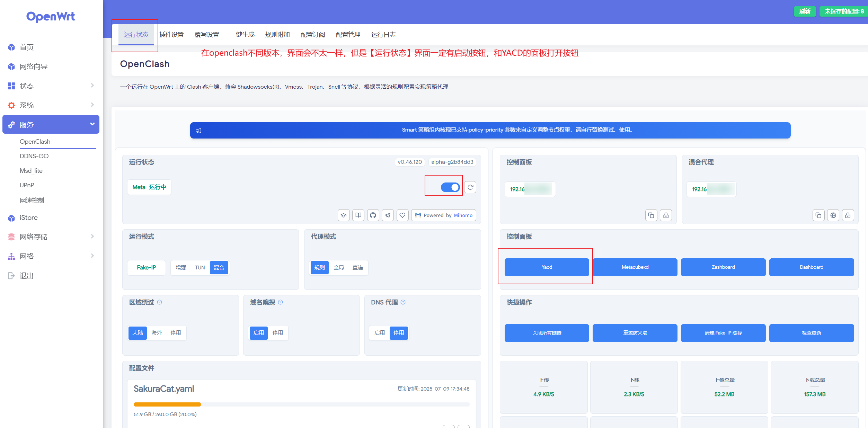Click the SakuraCat.yaml usage progress bar

point(302,404)
